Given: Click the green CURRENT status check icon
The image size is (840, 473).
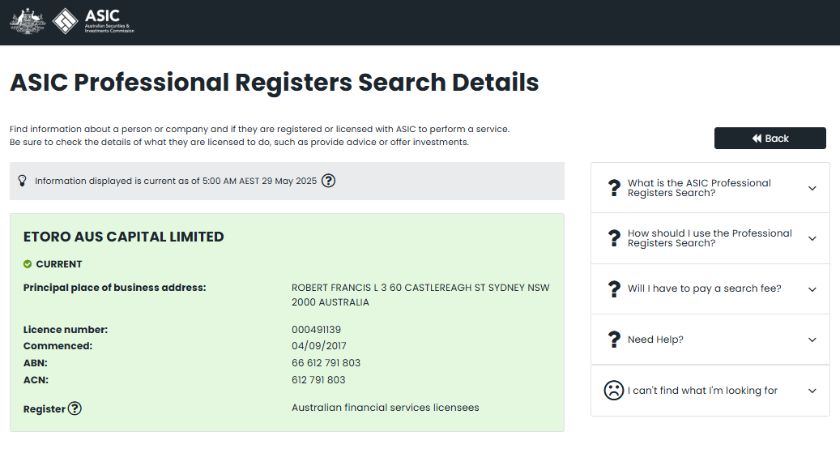Looking at the screenshot, I should click(27, 264).
